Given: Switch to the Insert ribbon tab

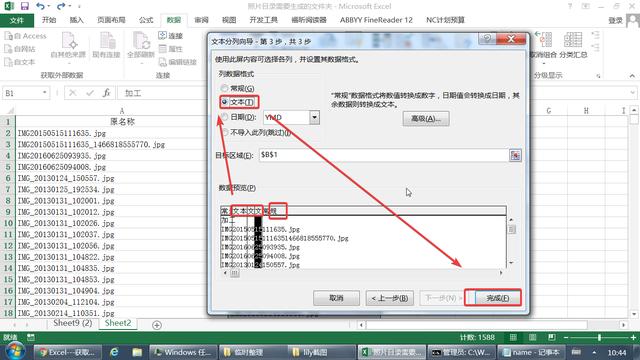Looking at the screenshot, I should click(x=76, y=20).
